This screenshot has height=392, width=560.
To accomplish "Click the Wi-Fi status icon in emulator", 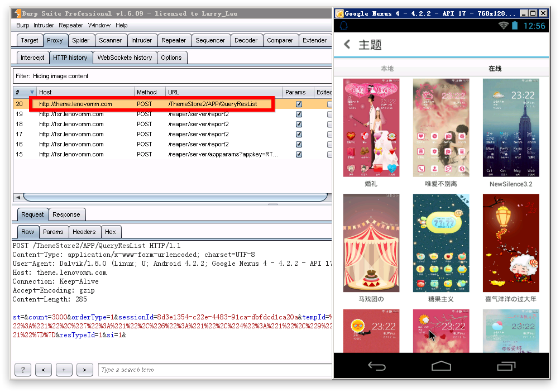I will (503, 25).
